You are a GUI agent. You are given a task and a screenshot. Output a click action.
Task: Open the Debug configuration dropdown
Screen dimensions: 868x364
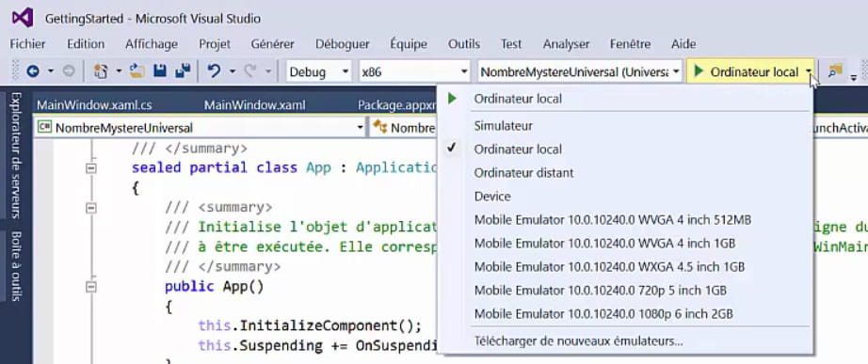pos(319,71)
